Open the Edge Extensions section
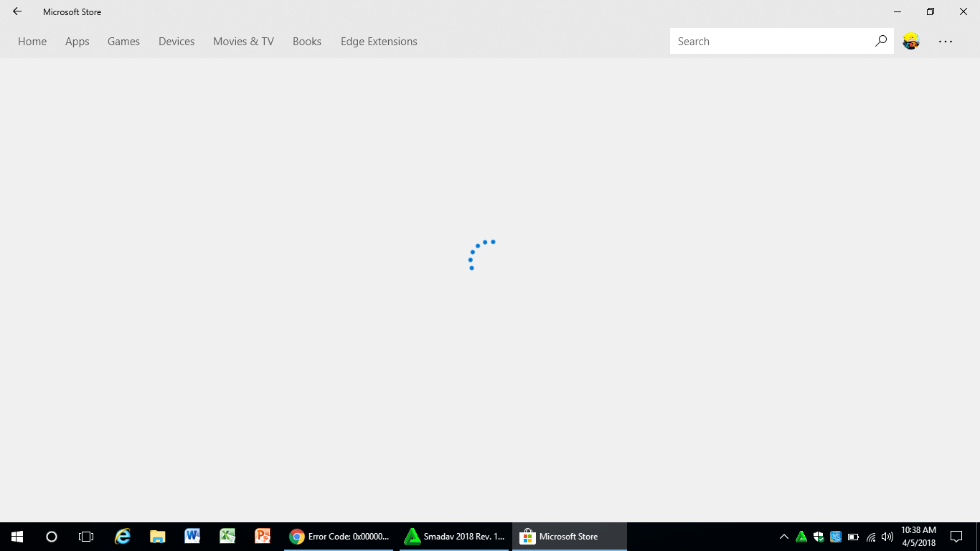The image size is (980, 551). [379, 42]
